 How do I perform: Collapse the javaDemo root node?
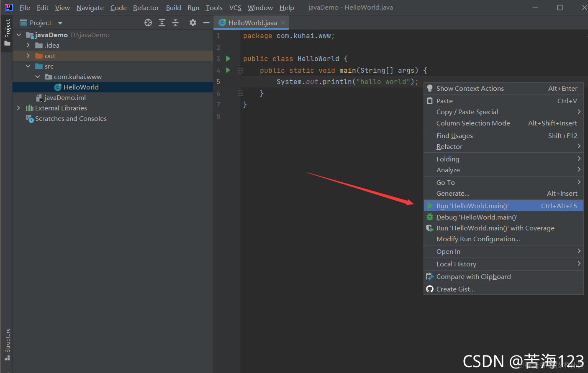coord(19,35)
